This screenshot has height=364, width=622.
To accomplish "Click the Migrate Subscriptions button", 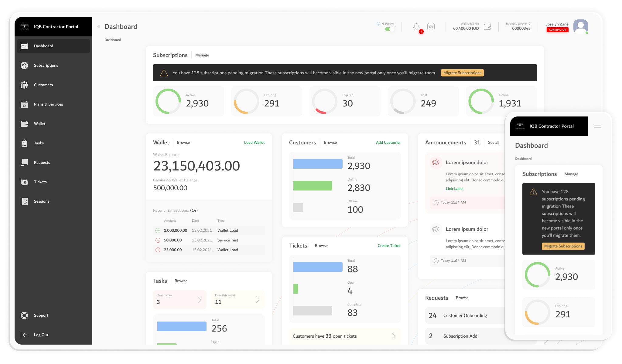I will click(462, 73).
